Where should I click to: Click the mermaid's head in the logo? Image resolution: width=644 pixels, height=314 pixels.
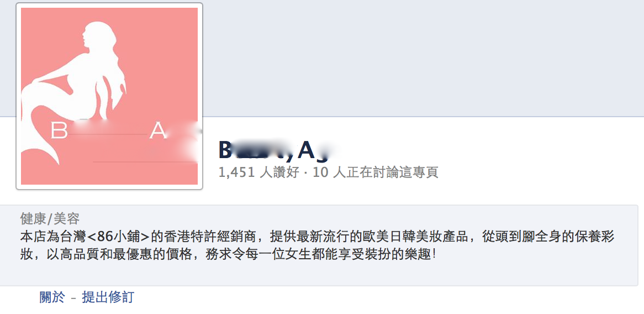click(97, 35)
